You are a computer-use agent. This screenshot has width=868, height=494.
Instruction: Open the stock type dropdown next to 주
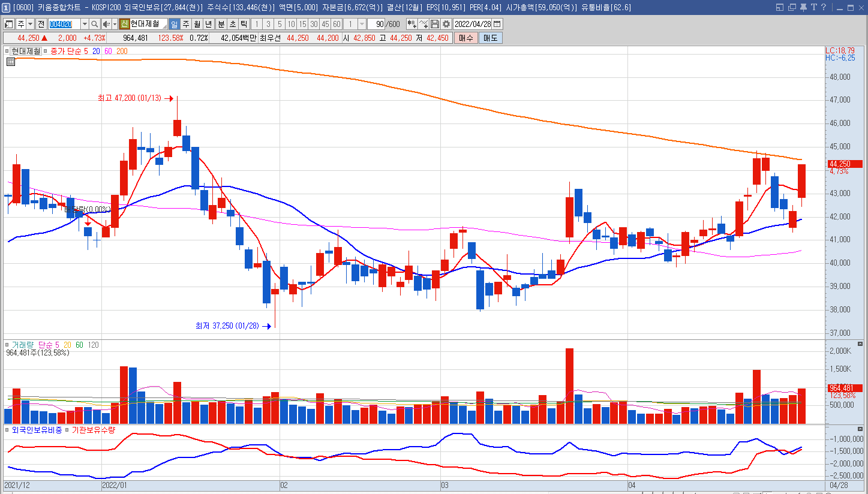pos(30,24)
